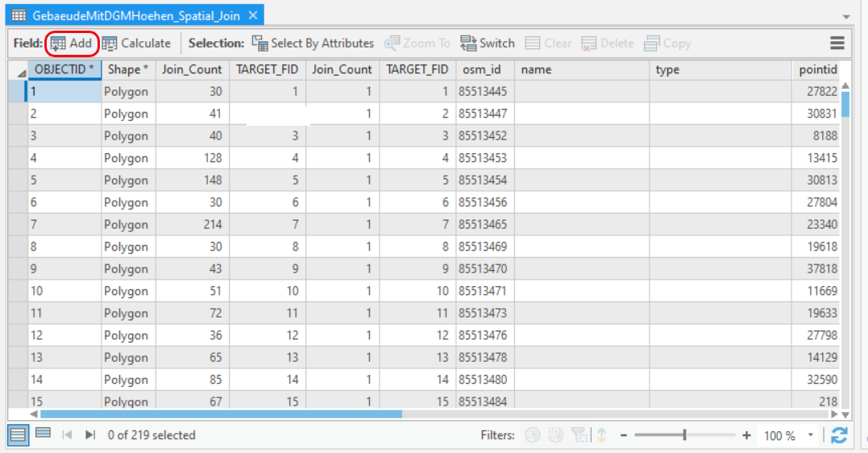The height and width of the screenshot is (453, 868).
Task: Toggle the extent filter icon
Action: point(579,435)
